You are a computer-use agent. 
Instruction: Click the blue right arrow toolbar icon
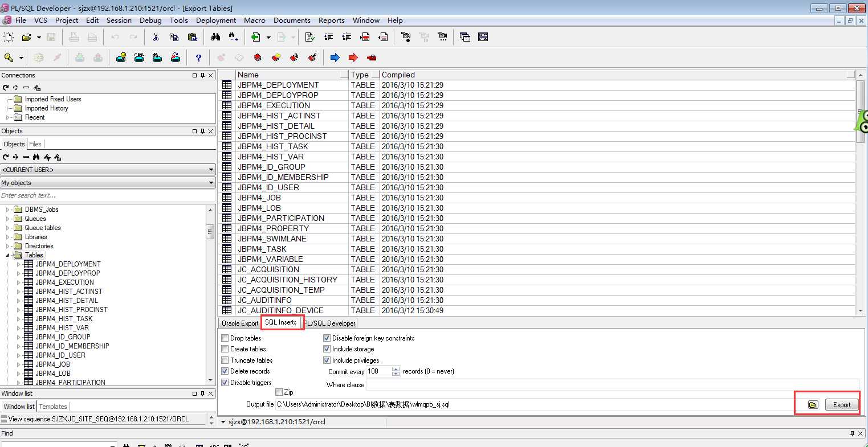[x=335, y=58]
